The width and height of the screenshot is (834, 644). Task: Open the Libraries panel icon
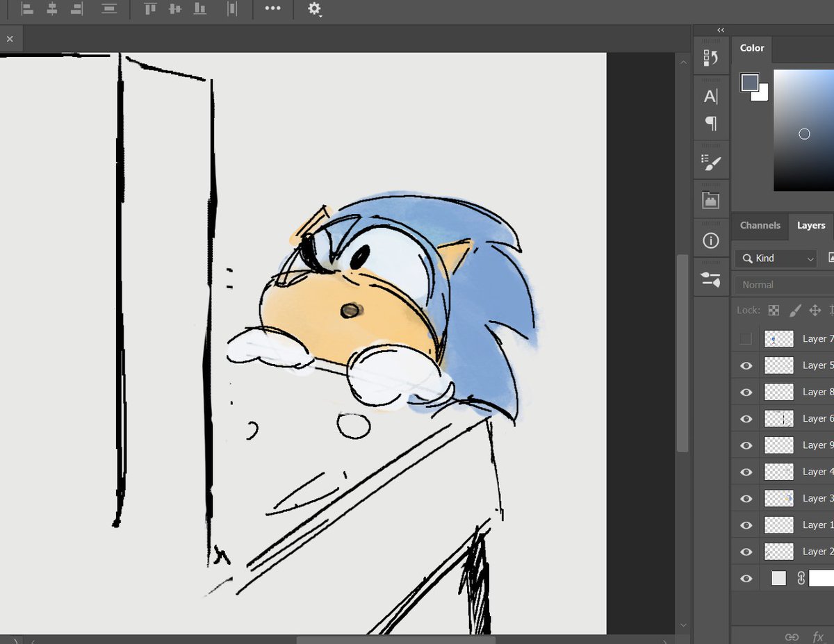(x=710, y=201)
